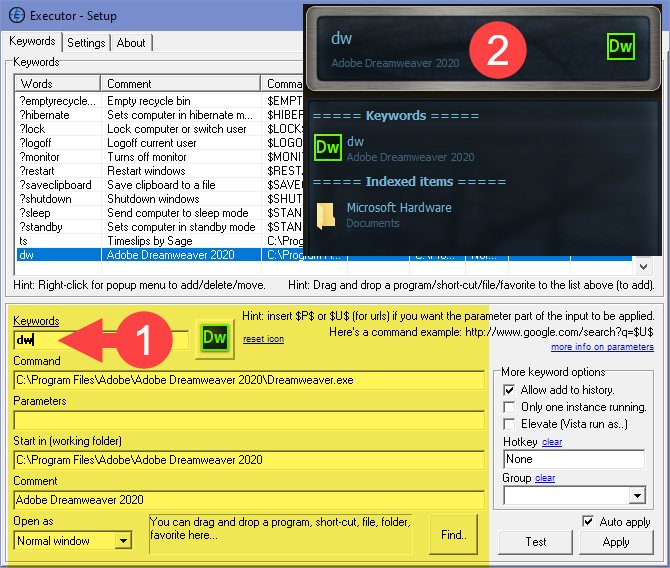Switch to the Keywords tab
The height and width of the screenshot is (568, 670).
tap(32, 41)
